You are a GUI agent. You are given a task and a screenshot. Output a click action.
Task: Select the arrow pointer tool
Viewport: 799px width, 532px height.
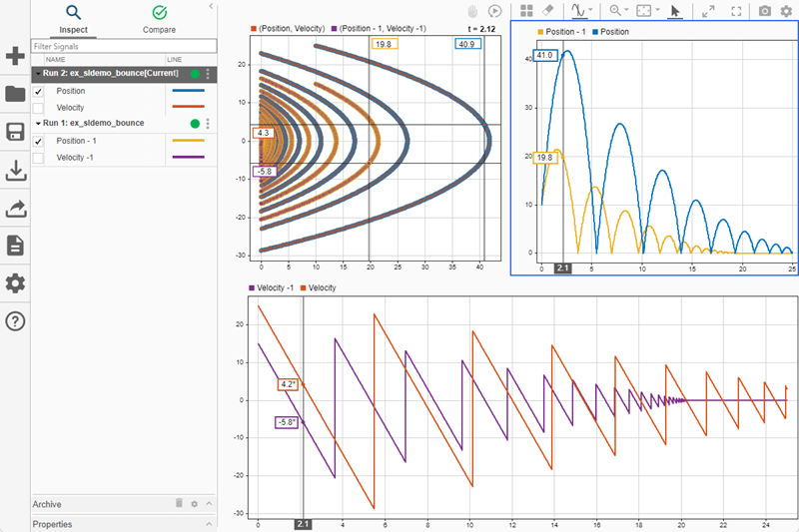(x=675, y=11)
